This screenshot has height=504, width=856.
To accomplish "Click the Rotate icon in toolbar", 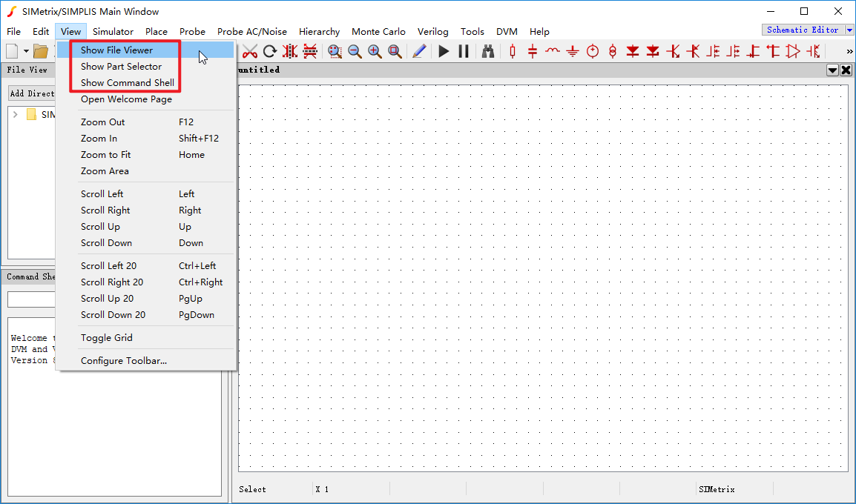I will coord(270,51).
